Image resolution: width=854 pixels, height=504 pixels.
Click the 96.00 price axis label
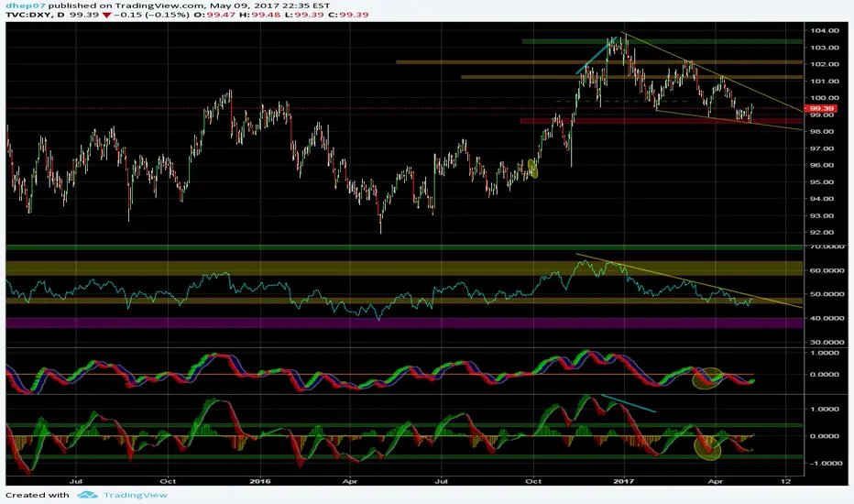822,165
